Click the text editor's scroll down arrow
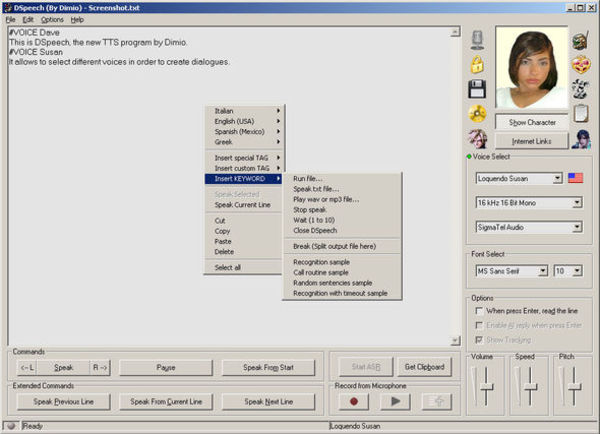Viewport: 600px width, 434px height. [455, 341]
